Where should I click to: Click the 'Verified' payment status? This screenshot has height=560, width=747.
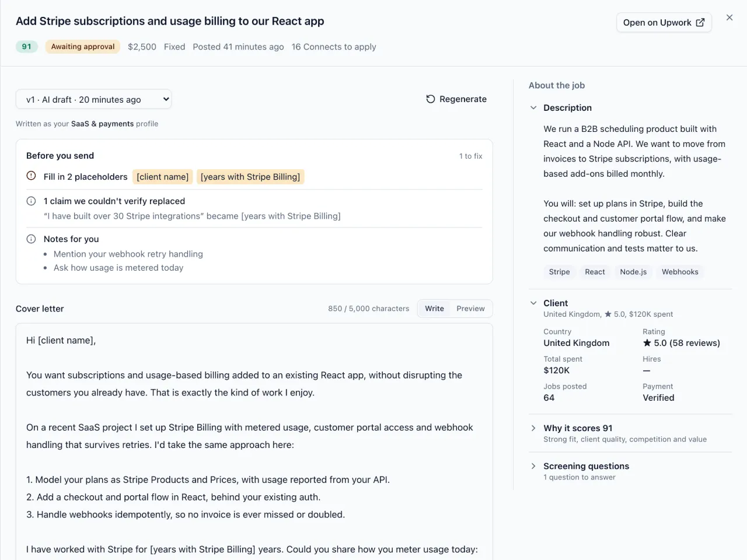tap(658, 398)
